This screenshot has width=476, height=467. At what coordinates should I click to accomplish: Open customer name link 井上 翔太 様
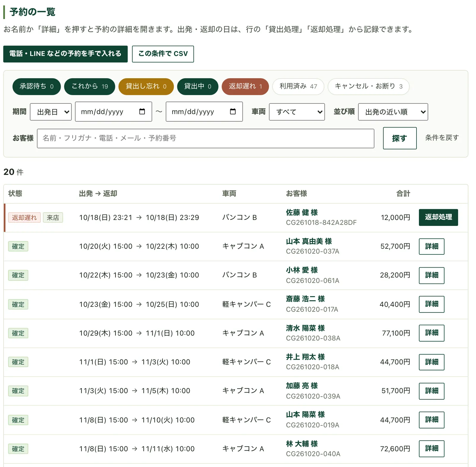tap(305, 357)
